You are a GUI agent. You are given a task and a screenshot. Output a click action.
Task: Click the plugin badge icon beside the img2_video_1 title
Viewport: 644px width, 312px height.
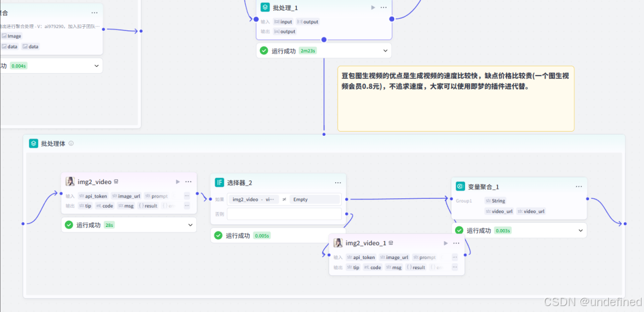tap(391, 243)
